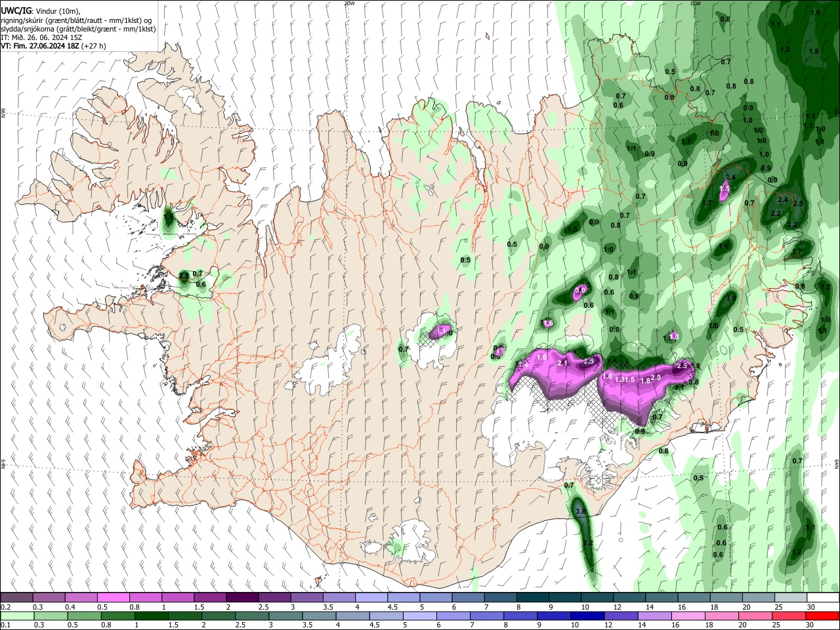840x630 pixels.
Task: Click the '(+27 h)' forecast offset text
Action: [x=94, y=46]
